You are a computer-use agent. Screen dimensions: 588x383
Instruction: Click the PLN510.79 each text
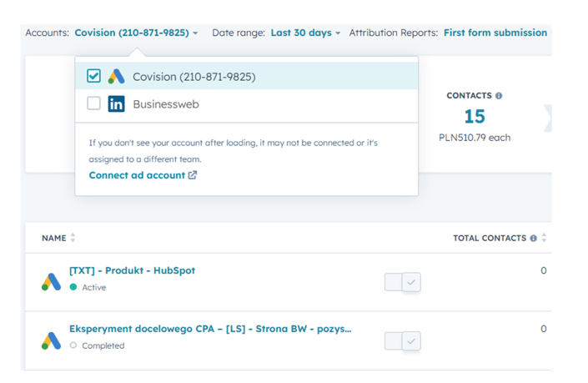point(475,138)
